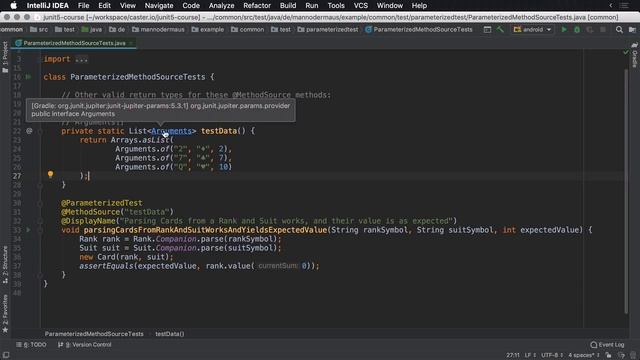This screenshot has width=640, height=360.
Task: Click the Stop square icon in toolbar
Action: (603, 29)
